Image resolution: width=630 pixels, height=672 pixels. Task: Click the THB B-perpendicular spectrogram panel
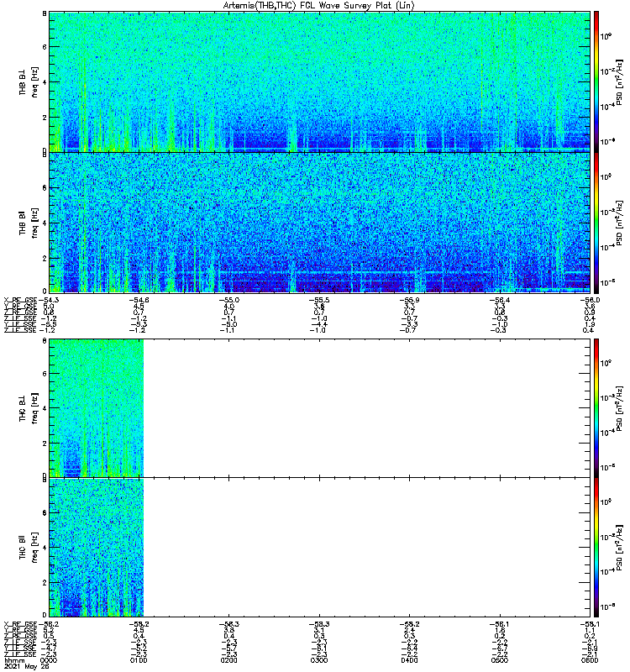[x=320, y=81]
